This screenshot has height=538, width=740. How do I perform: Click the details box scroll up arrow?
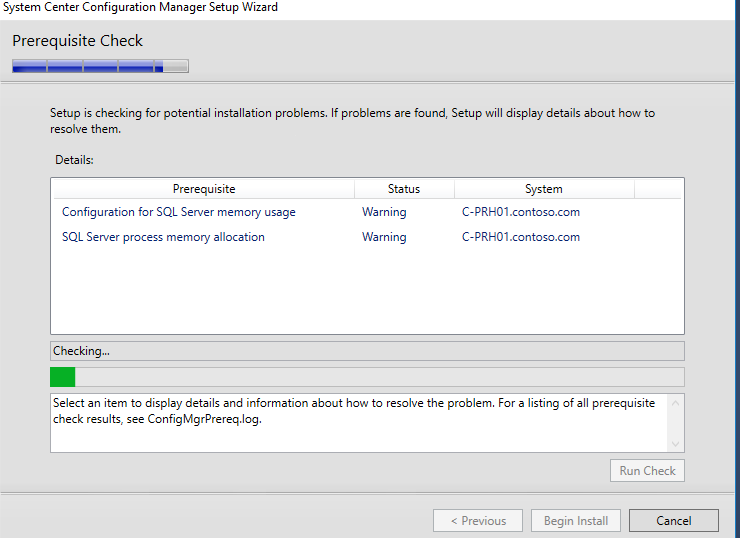(675, 403)
